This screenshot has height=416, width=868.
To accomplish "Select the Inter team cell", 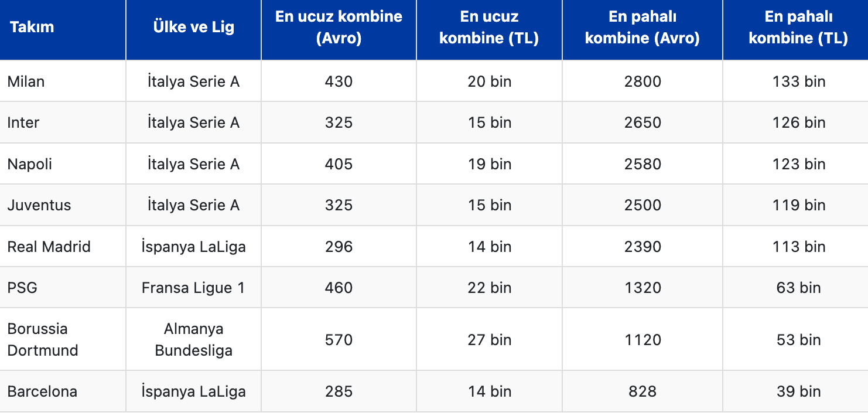I will point(23,122).
